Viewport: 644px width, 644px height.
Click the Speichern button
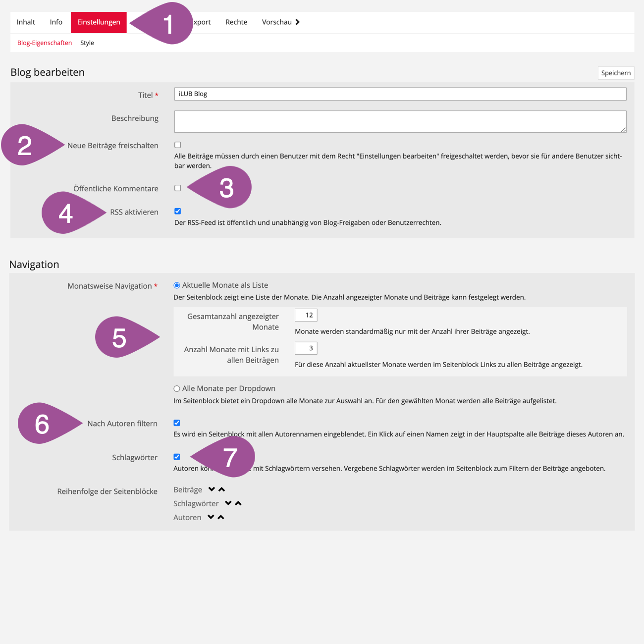[616, 73]
